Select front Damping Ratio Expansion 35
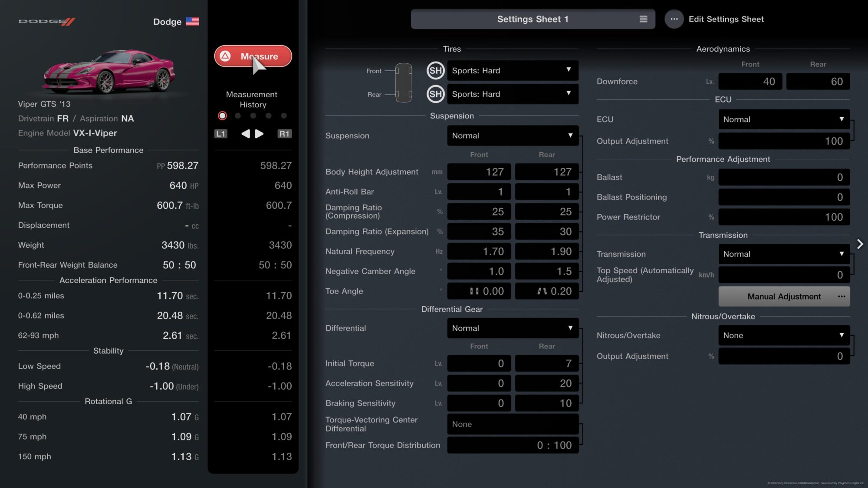This screenshot has height=488, width=868. pos(479,232)
